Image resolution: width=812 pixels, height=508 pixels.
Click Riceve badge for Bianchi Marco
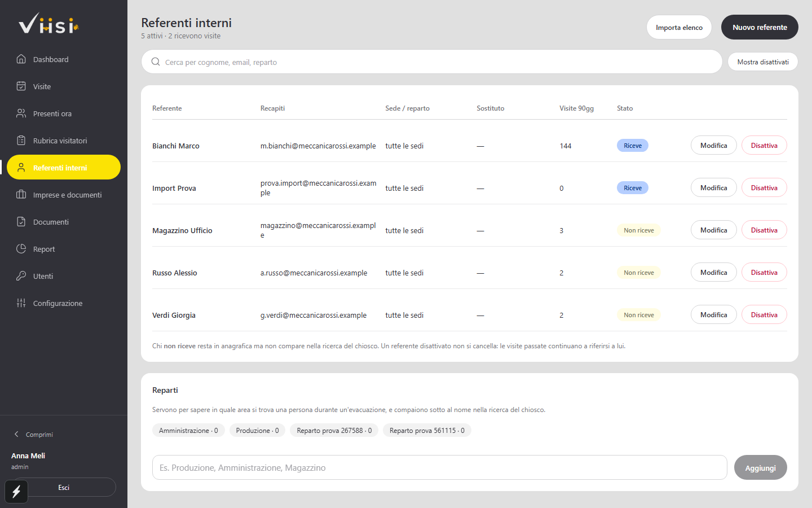click(x=633, y=146)
